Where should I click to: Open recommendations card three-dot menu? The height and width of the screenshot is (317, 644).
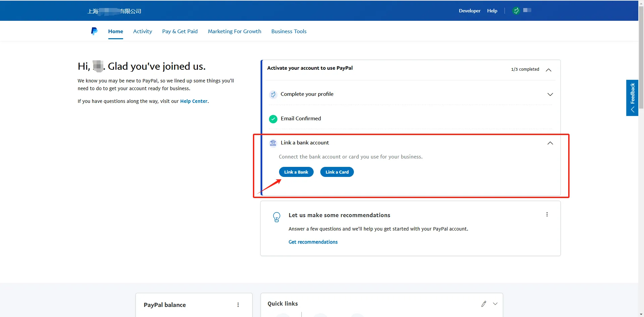point(547,214)
